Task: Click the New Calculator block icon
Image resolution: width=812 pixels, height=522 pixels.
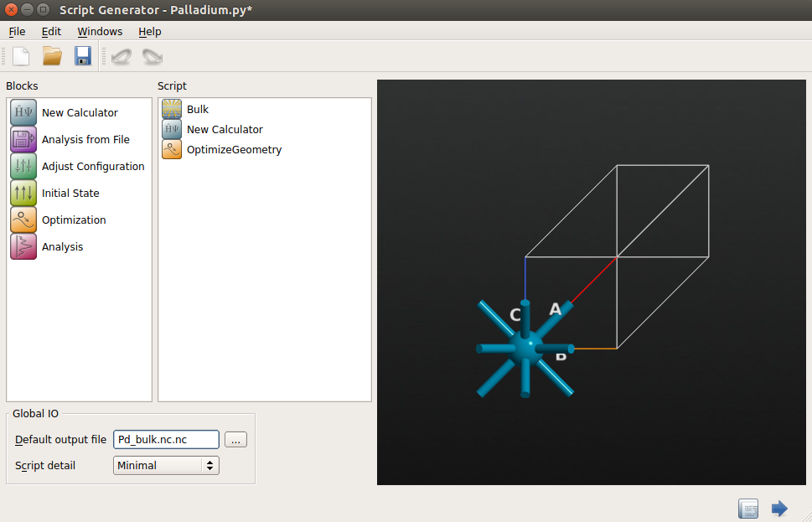Action: [23, 112]
